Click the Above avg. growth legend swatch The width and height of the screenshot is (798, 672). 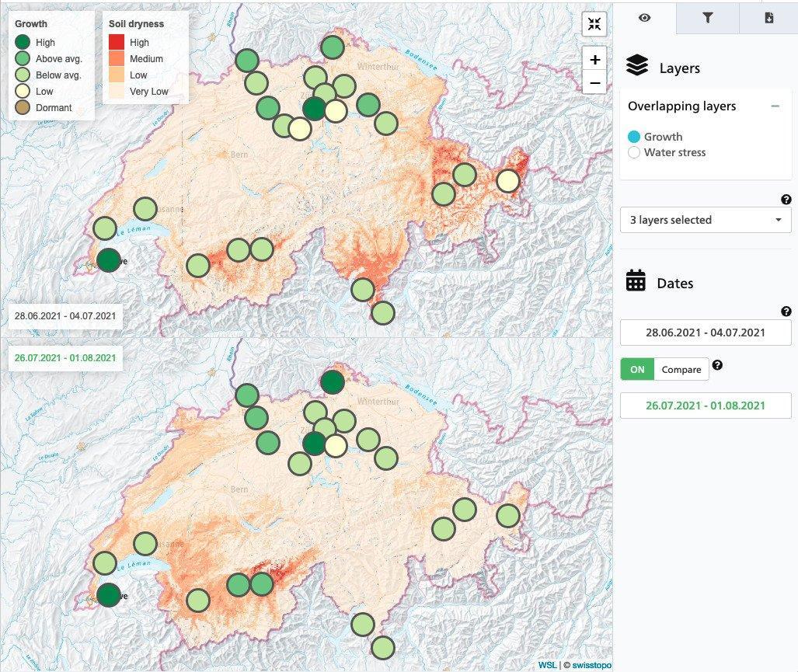coord(23,58)
